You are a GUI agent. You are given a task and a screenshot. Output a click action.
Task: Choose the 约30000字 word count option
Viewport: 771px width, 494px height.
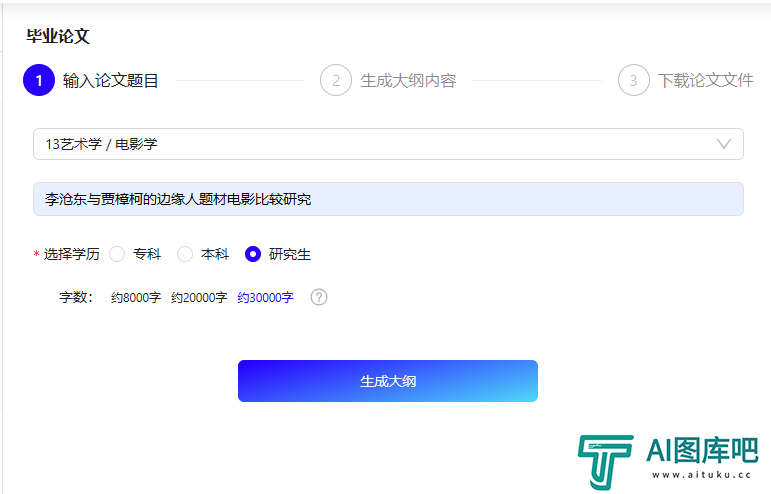pos(266,297)
